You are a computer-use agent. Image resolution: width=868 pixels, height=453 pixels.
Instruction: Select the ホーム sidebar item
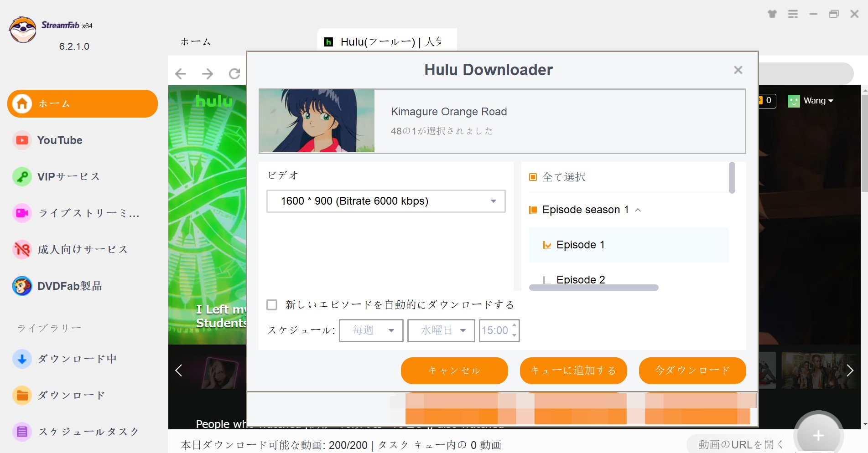coord(83,103)
